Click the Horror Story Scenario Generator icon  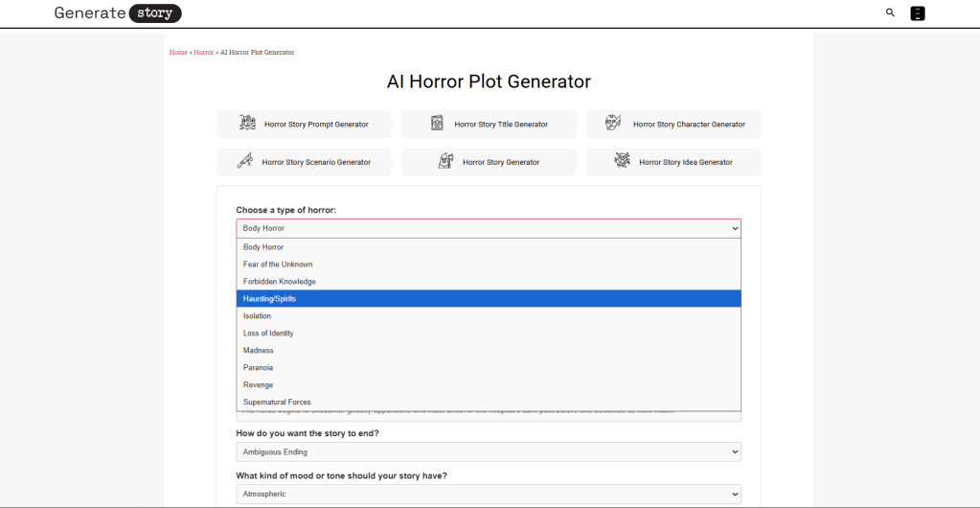click(245, 161)
